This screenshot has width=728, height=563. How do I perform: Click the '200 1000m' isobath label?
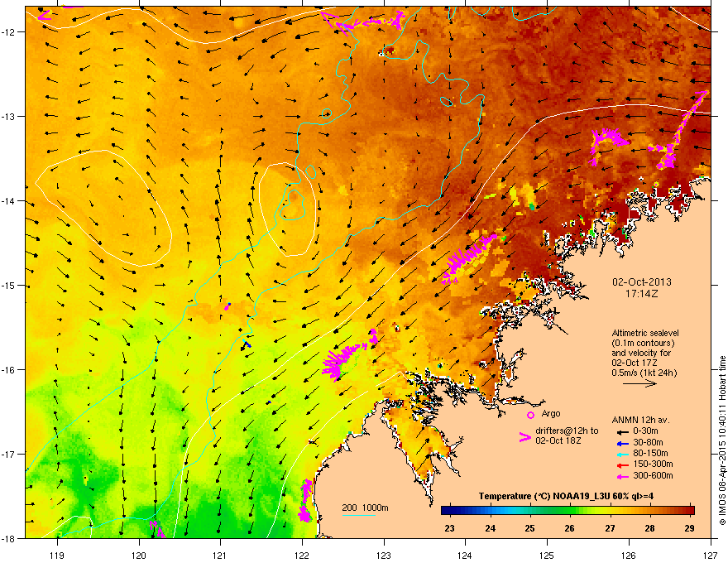pyautogui.click(x=366, y=508)
